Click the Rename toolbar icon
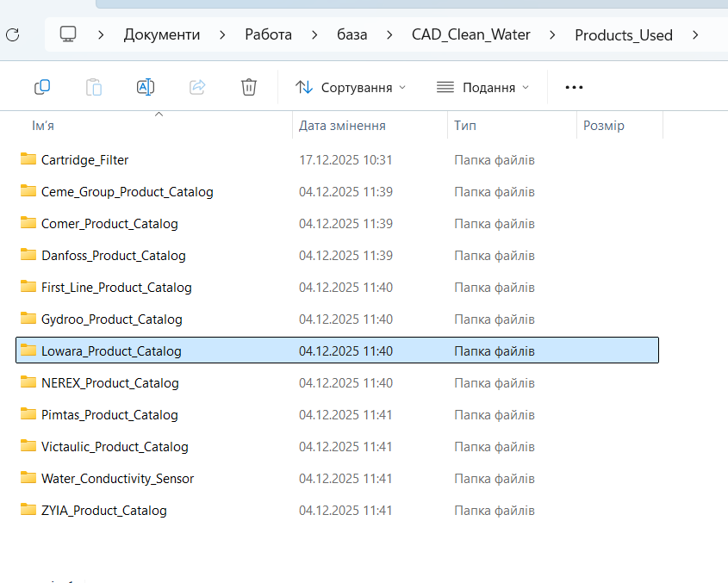Viewport: 728px width, 583px height. (146, 87)
